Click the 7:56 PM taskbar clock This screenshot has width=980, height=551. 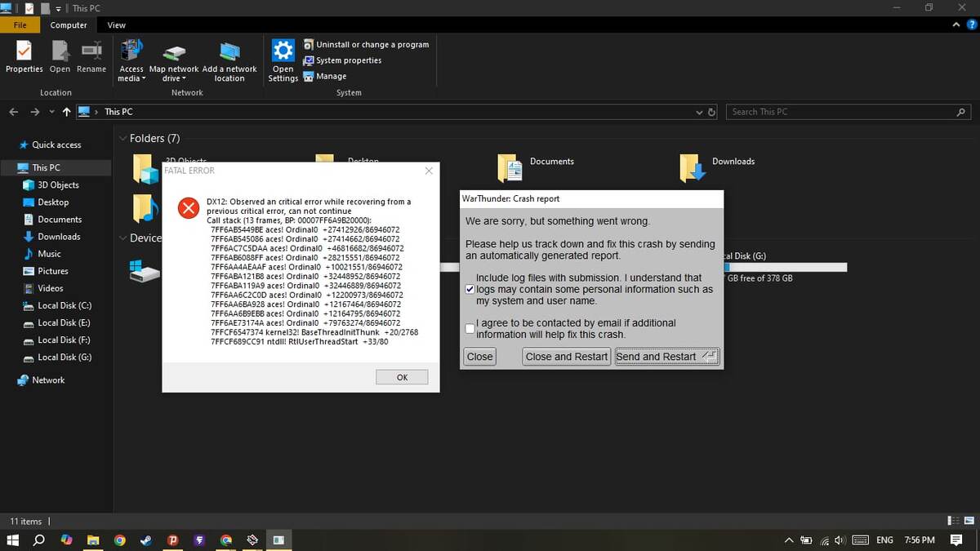920,540
